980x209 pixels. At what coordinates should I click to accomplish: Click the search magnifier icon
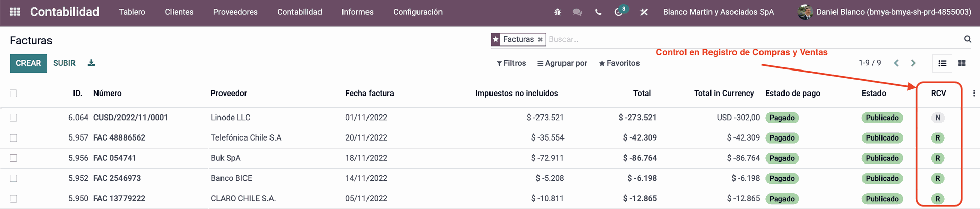[967, 39]
